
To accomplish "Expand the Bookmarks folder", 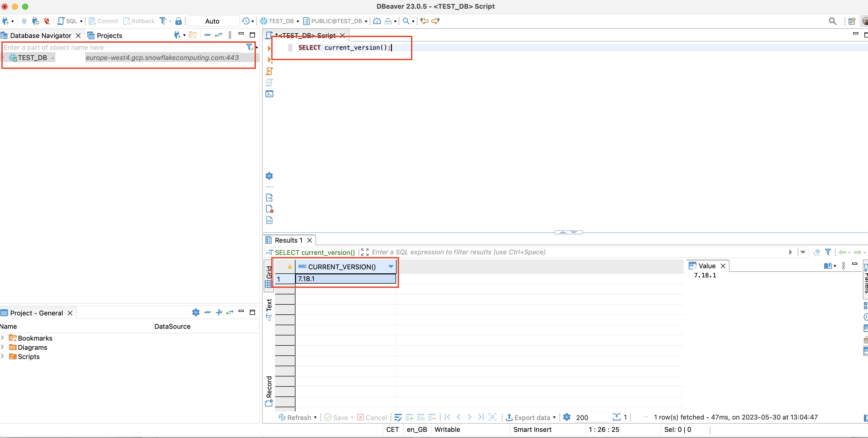I will 3,337.
